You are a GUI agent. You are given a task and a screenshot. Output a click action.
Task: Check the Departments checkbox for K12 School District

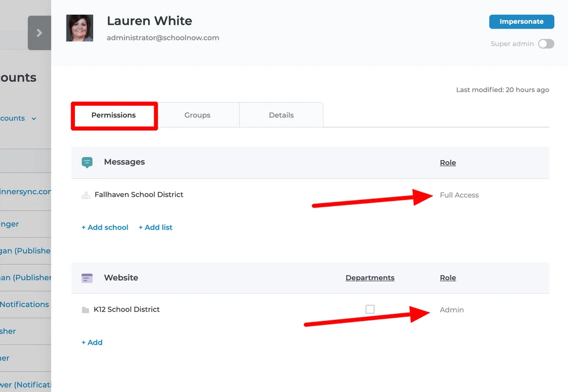point(370,309)
